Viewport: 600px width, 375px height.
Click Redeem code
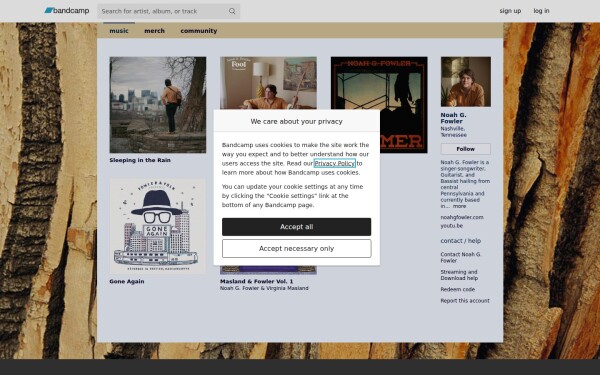click(458, 289)
